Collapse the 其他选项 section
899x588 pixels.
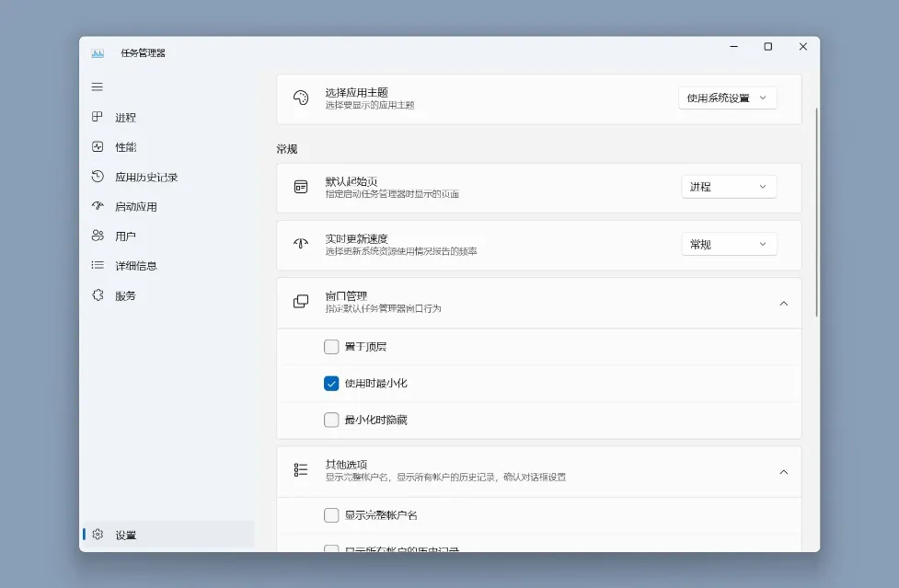[784, 471]
